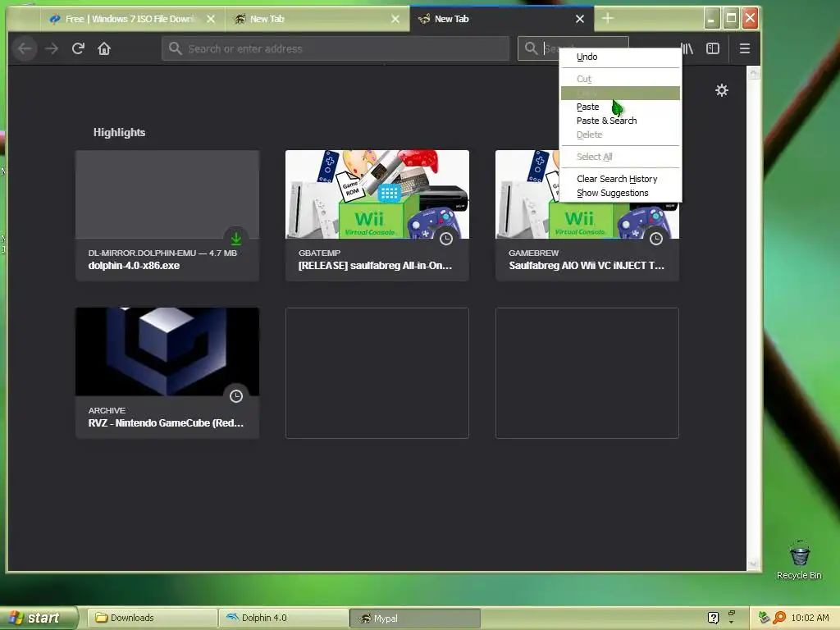Viewport: 840px width, 630px height.
Task: Click the DL-MIRROR.DOLPHIN-EMU — 4.7 MB label
Action: tap(162, 253)
